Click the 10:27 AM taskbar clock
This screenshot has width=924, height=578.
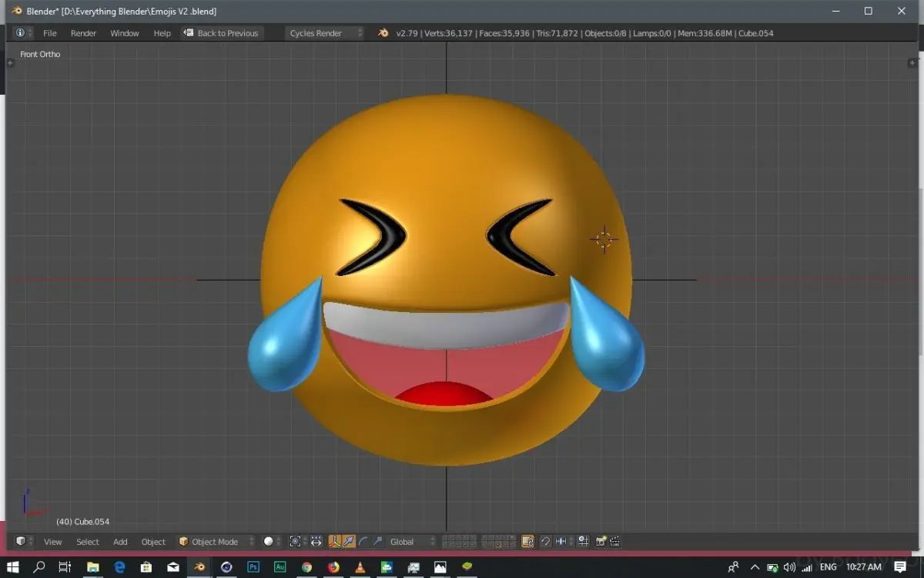click(x=863, y=567)
